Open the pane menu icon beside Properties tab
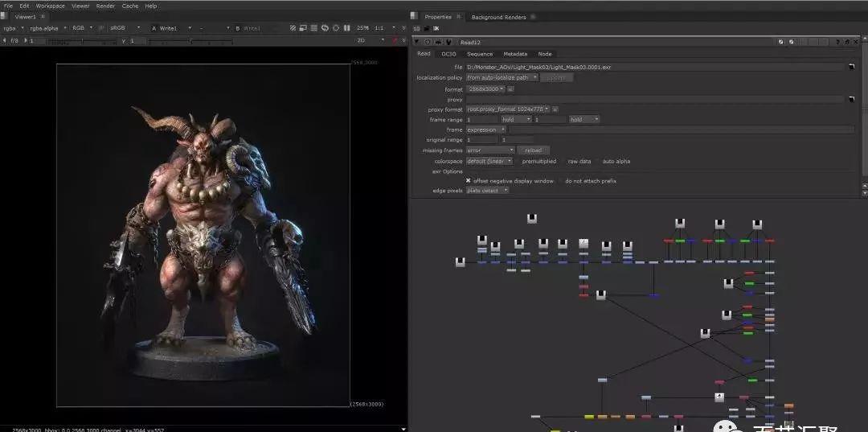This screenshot has width=868, height=432. coord(415,17)
